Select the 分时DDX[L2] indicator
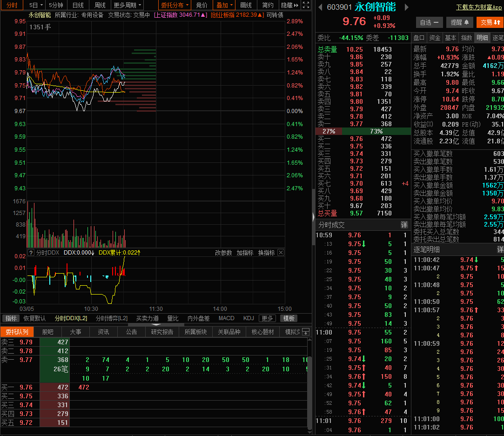This screenshot has height=436, width=504. pyautogui.click(x=71, y=318)
